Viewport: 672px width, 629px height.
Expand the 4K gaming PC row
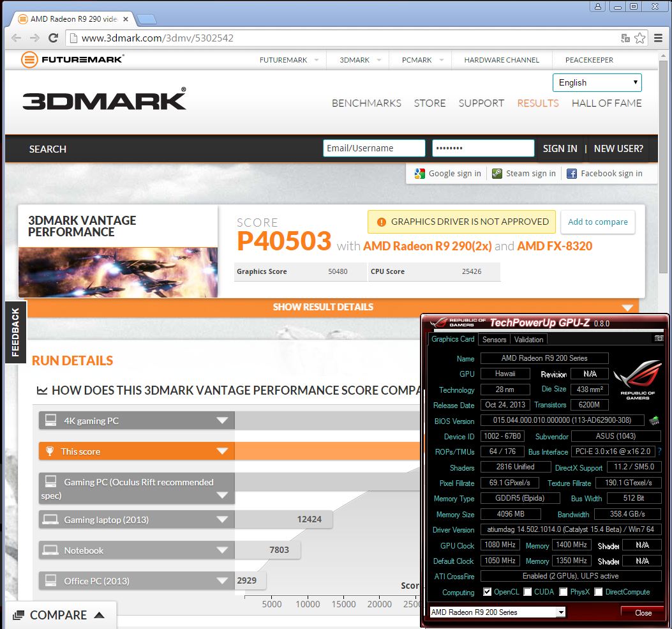[x=222, y=420]
